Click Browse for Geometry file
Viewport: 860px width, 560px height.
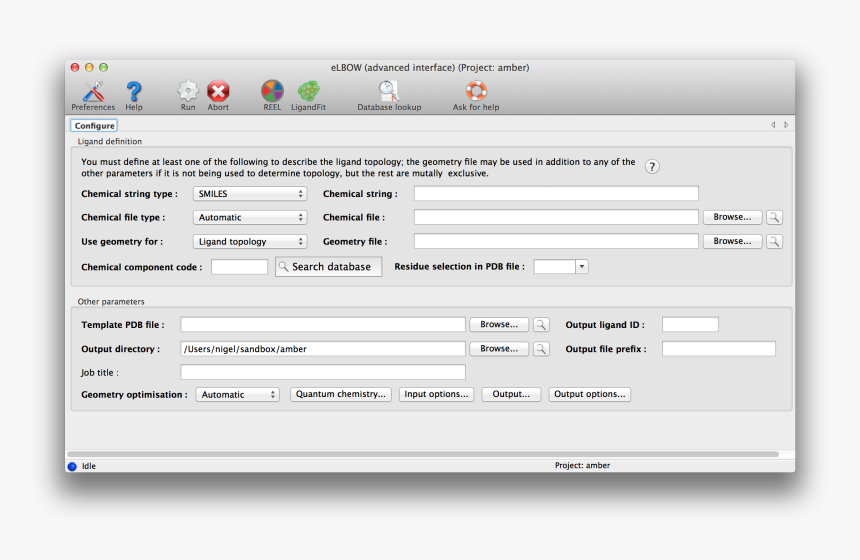click(732, 241)
